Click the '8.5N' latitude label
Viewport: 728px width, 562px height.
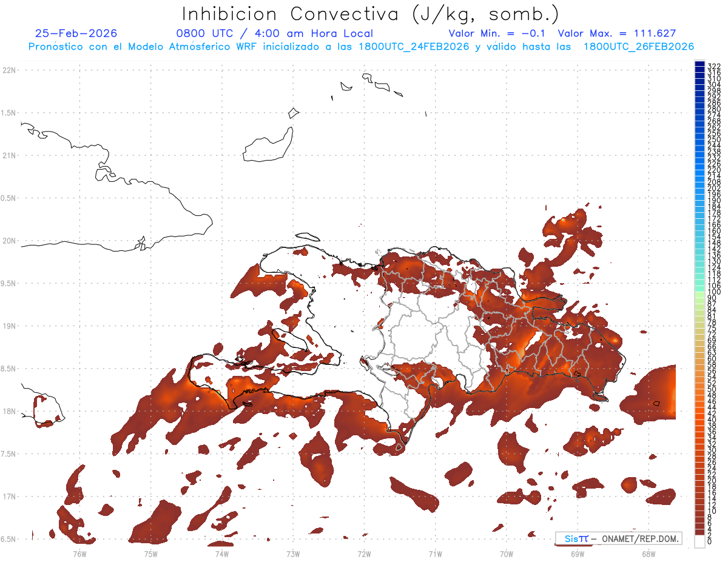coord(9,369)
